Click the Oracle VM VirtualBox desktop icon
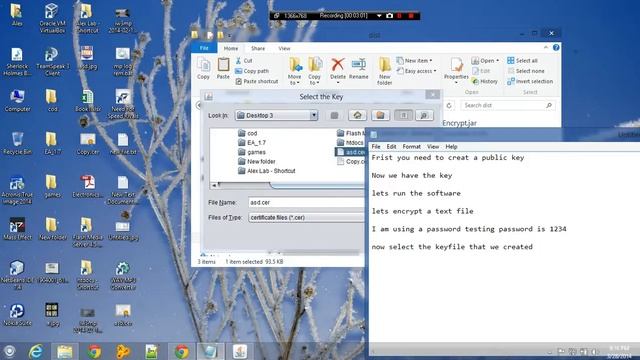Image resolution: width=640 pixels, height=360 pixels. [x=52, y=18]
